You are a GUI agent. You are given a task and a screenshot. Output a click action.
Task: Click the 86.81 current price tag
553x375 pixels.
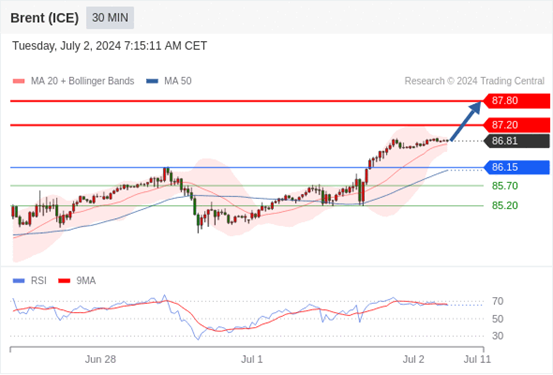click(516, 141)
